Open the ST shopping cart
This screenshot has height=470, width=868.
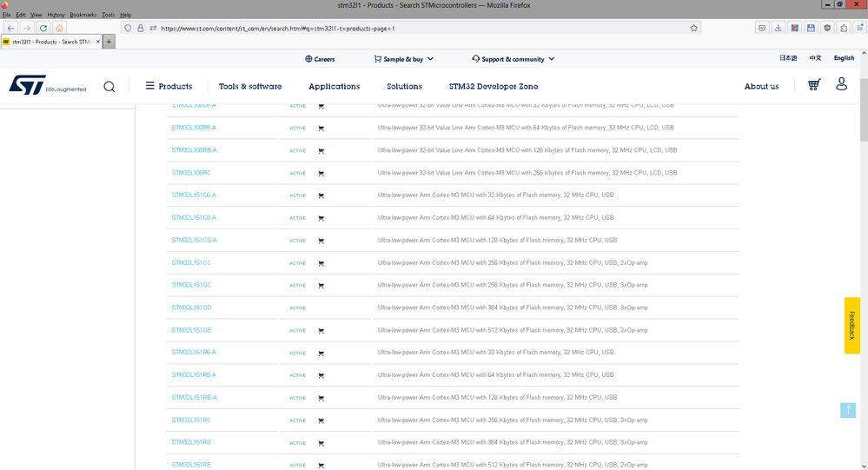(x=814, y=84)
